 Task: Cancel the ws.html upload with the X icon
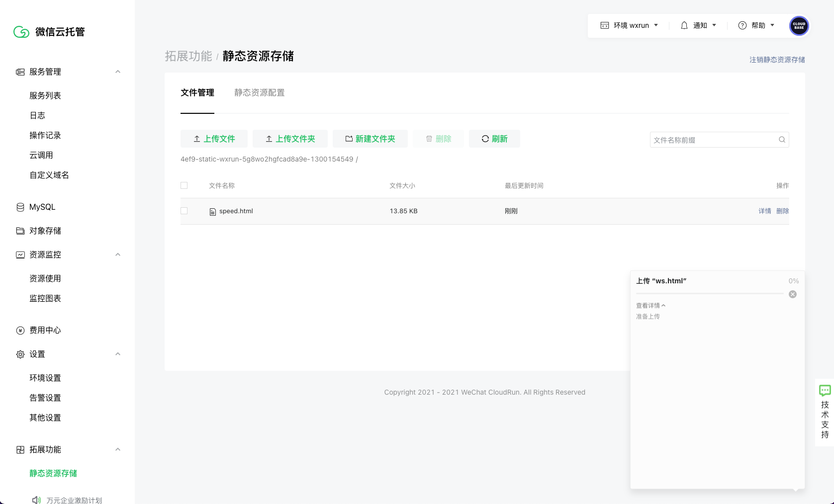point(793,294)
